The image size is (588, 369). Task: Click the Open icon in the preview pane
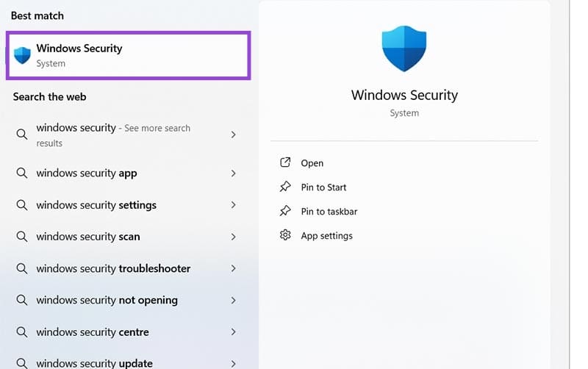(285, 163)
